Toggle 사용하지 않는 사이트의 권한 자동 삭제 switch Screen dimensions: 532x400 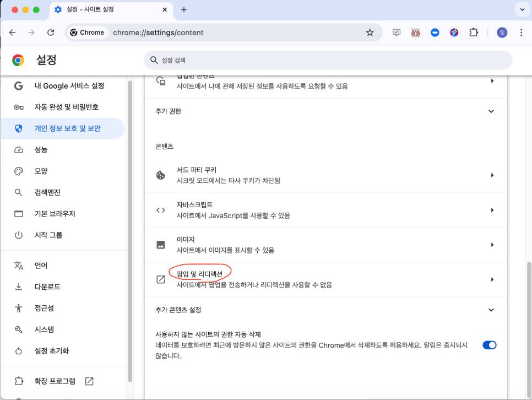[489, 345]
